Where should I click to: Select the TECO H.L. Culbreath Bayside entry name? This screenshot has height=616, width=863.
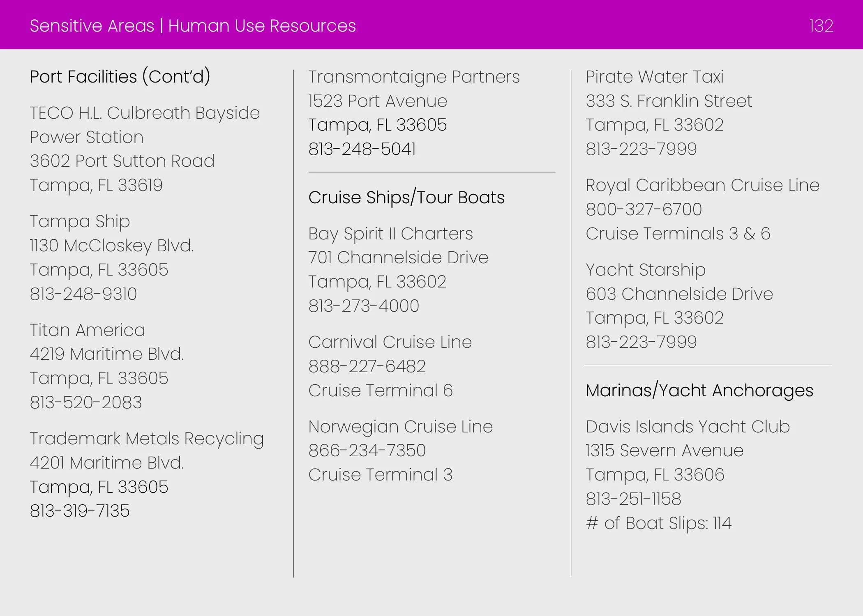[145, 113]
